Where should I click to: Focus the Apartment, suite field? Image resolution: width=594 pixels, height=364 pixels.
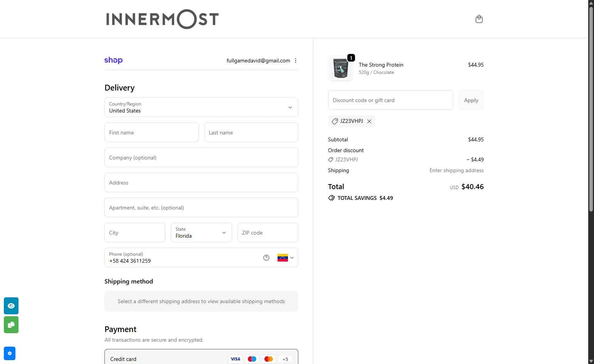201,208
